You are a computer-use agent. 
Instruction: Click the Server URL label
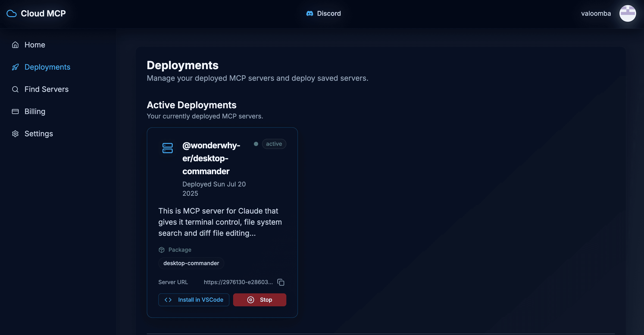pos(173,282)
